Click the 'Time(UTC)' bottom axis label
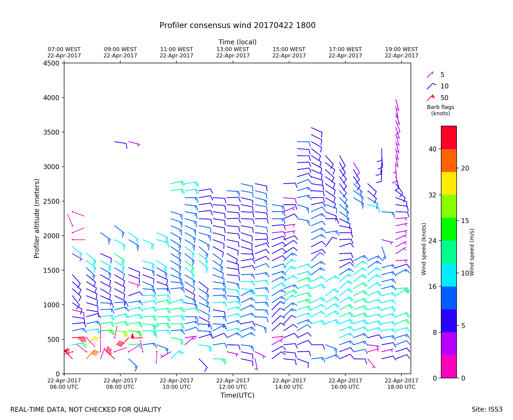 pos(237,395)
